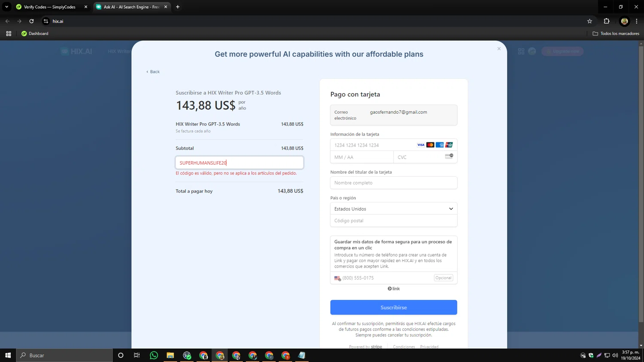Open the Estados Unidos country dropdown

pyautogui.click(x=394, y=209)
